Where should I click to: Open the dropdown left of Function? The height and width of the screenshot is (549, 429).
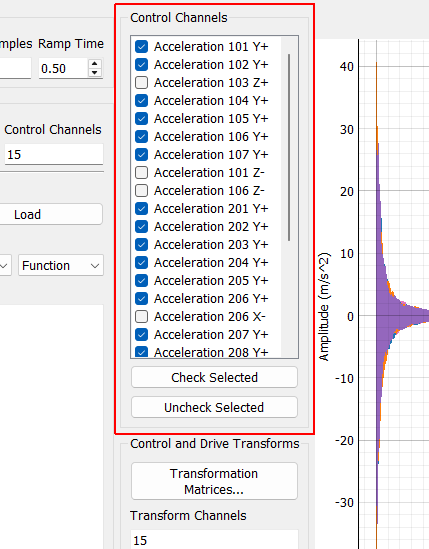point(6,265)
